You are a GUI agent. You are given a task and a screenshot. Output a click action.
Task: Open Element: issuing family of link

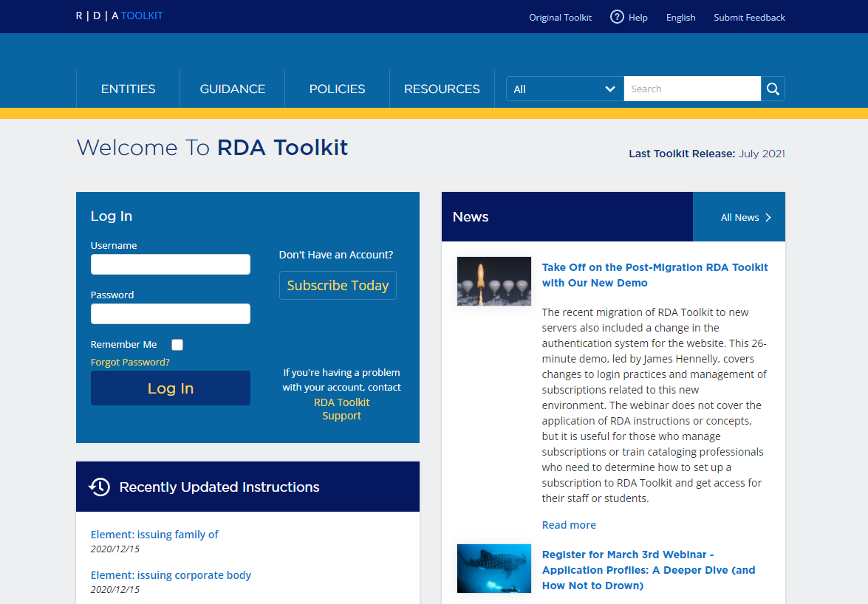154,535
